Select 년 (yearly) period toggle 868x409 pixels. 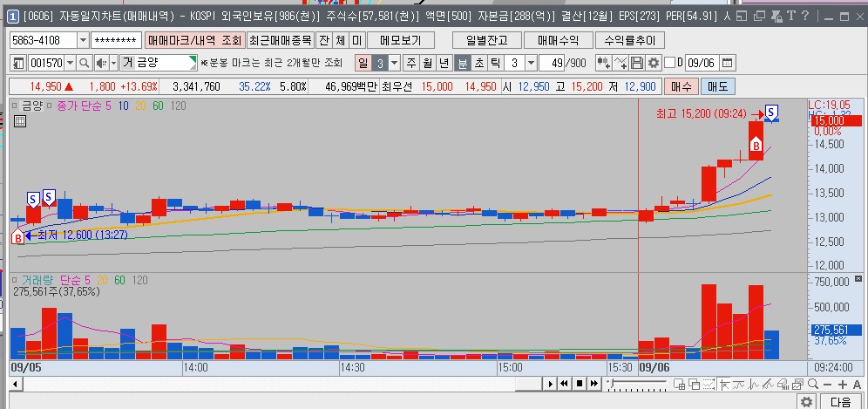444,63
